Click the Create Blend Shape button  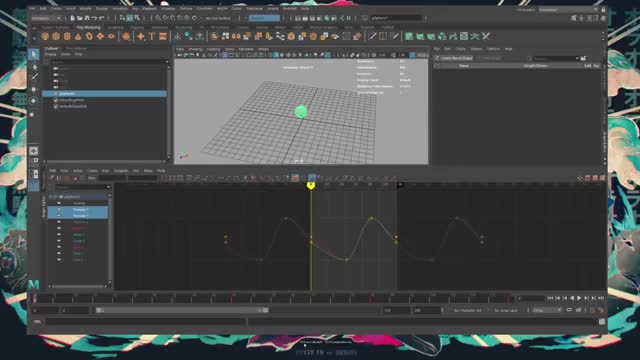pos(454,58)
